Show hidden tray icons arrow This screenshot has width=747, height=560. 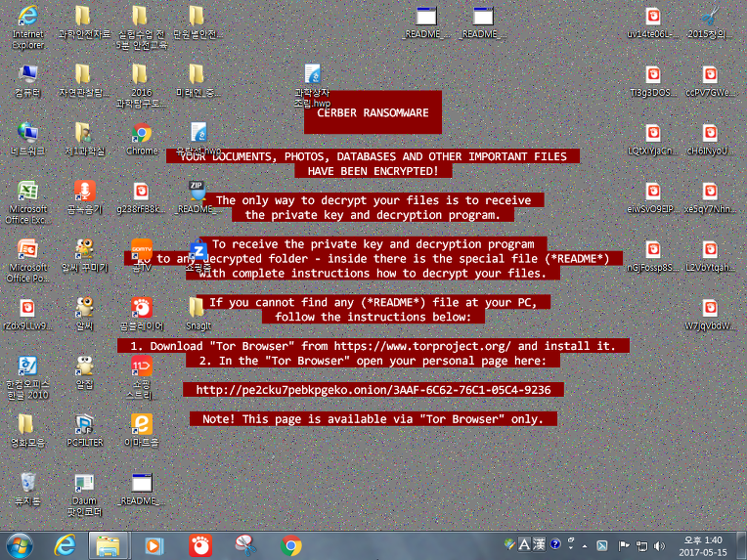[x=585, y=546]
